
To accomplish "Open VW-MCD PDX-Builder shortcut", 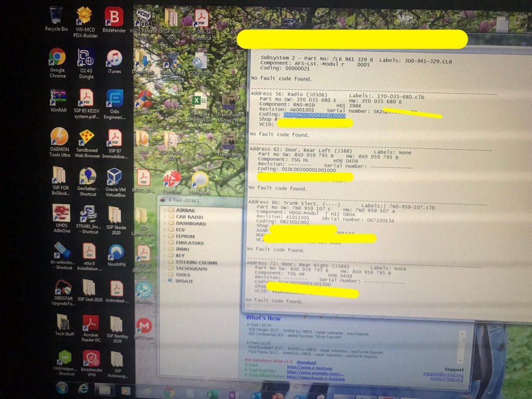I will 85,21.
